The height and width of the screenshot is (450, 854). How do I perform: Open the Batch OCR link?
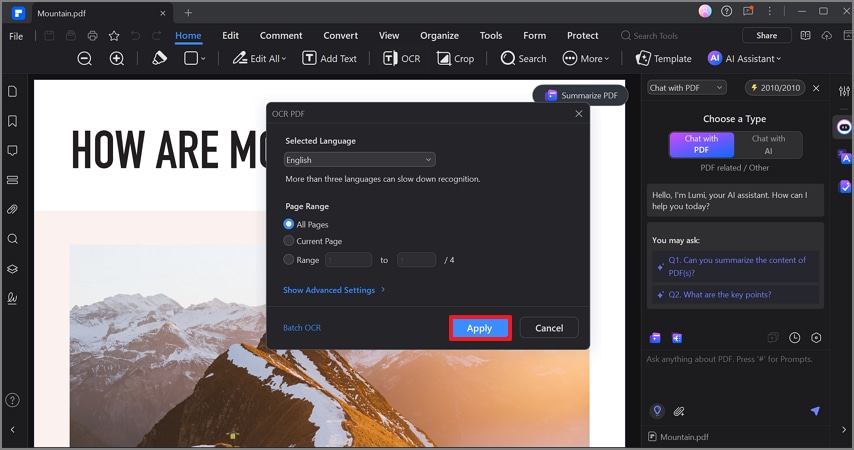[302, 327]
